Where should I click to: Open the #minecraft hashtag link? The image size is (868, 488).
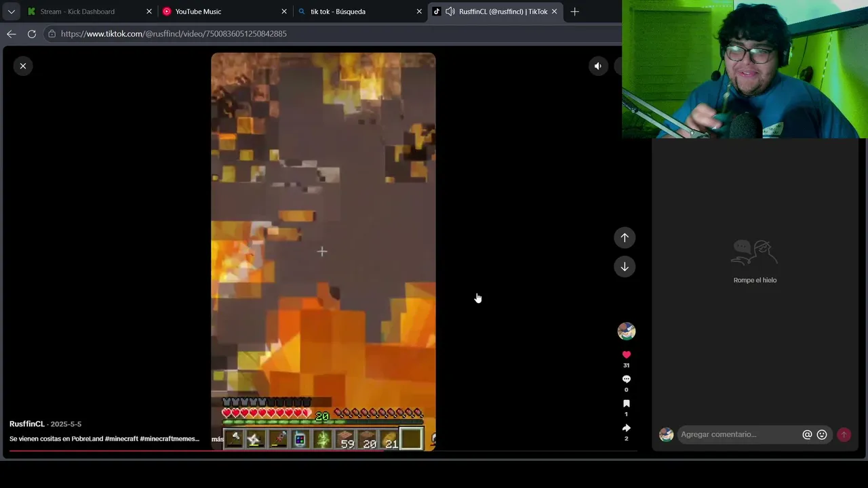[121, 439]
